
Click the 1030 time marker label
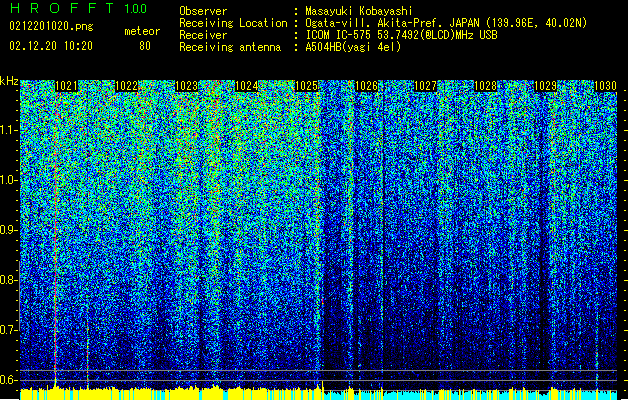(x=605, y=86)
